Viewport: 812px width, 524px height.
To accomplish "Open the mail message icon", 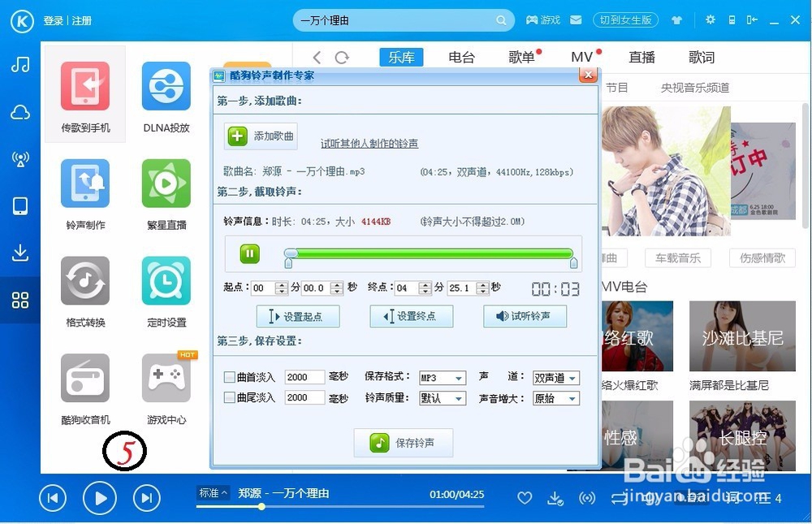I will tap(576, 20).
